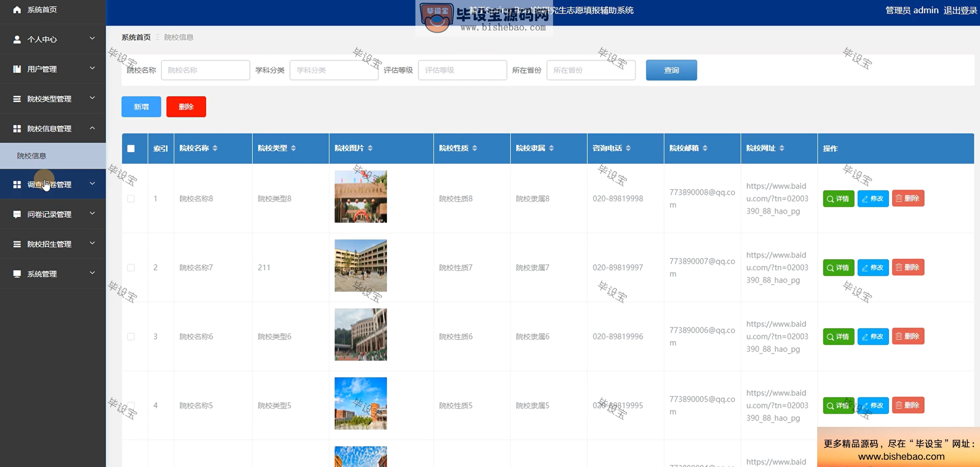Click the red 删除 batch button
Screen dimensions: 980x467
pyautogui.click(x=186, y=107)
